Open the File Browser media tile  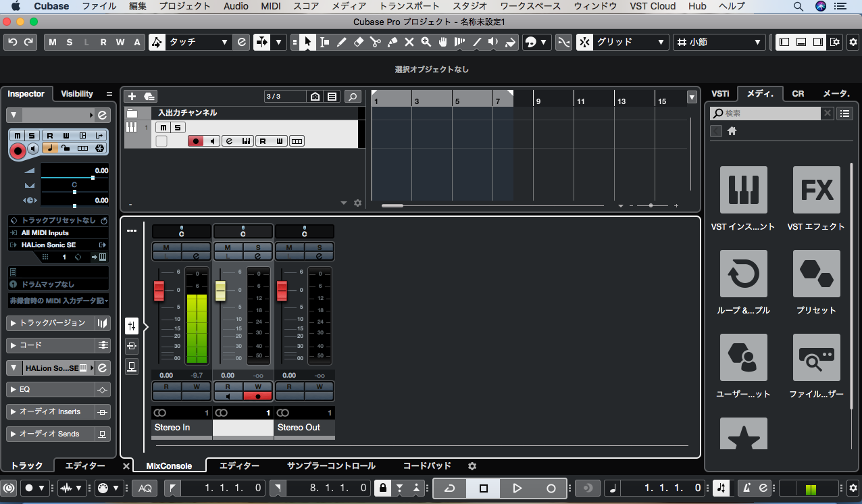[817, 357]
